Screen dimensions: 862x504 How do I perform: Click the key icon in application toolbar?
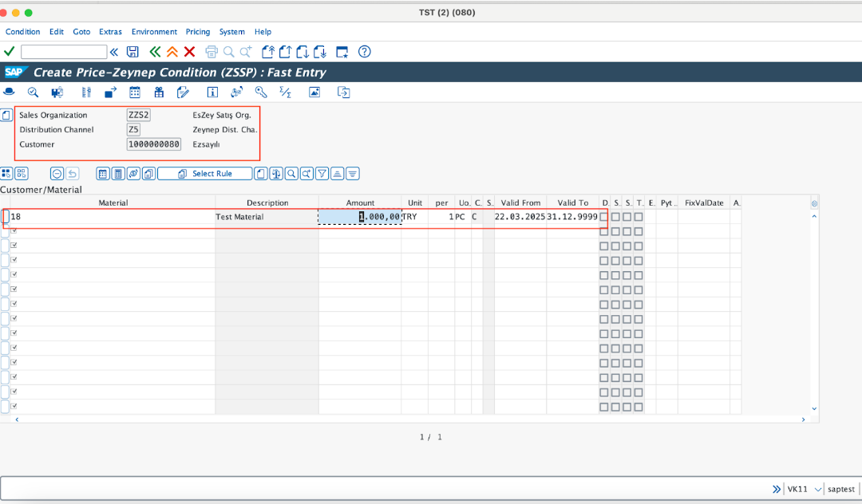(x=260, y=93)
